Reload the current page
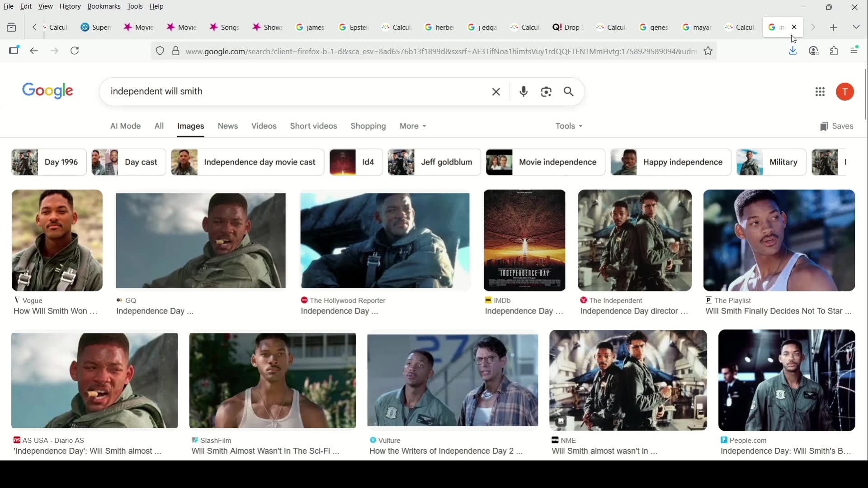The height and width of the screenshot is (488, 868). [x=75, y=51]
